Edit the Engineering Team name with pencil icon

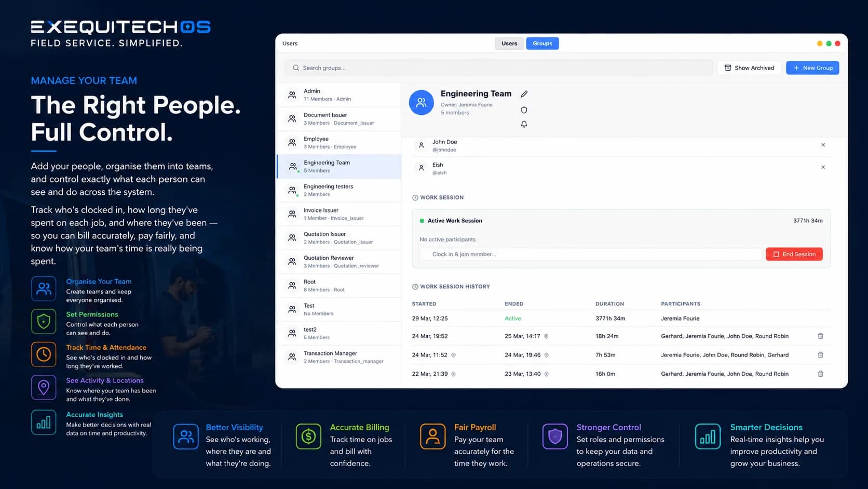click(x=524, y=94)
